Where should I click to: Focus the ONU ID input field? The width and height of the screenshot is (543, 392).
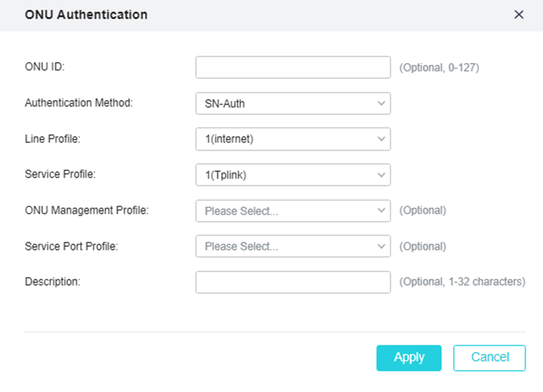click(293, 67)
